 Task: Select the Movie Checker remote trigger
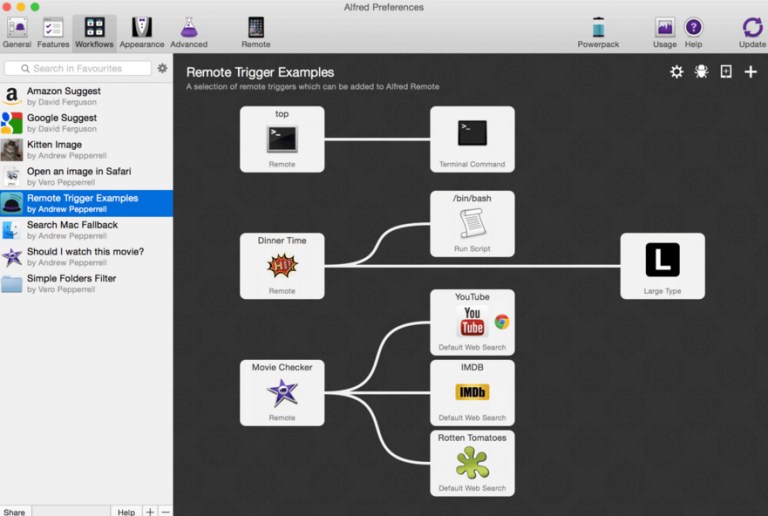pyautogui.click(x=282, y=393)
